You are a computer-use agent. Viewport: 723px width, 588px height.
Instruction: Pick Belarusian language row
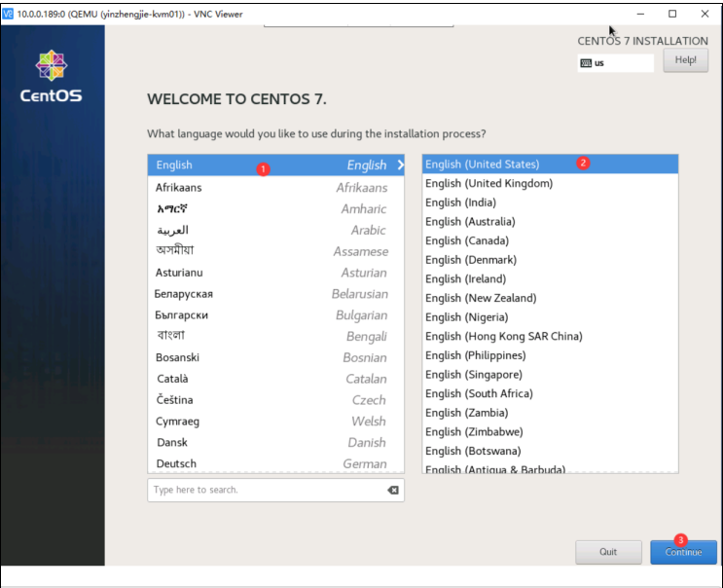pos(275,294)
